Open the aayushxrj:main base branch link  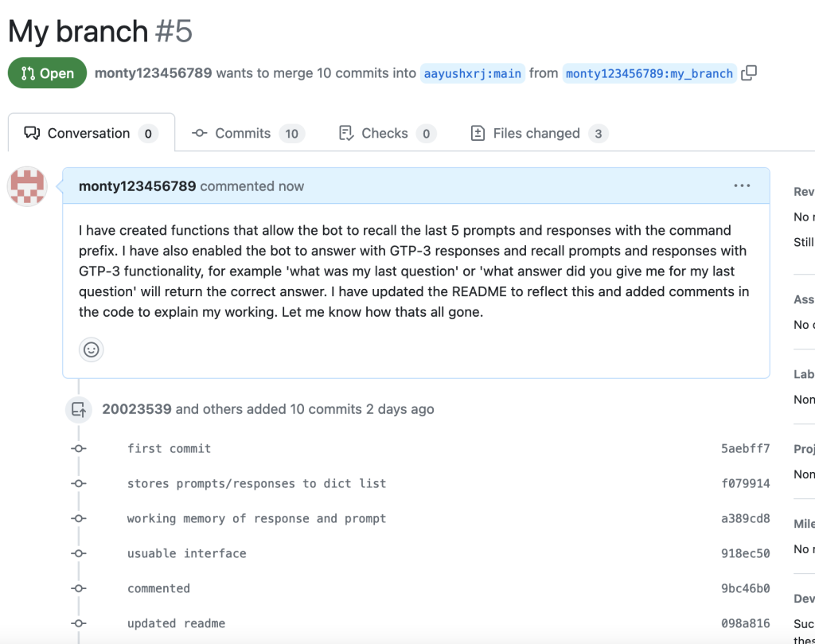coord(473,74)
